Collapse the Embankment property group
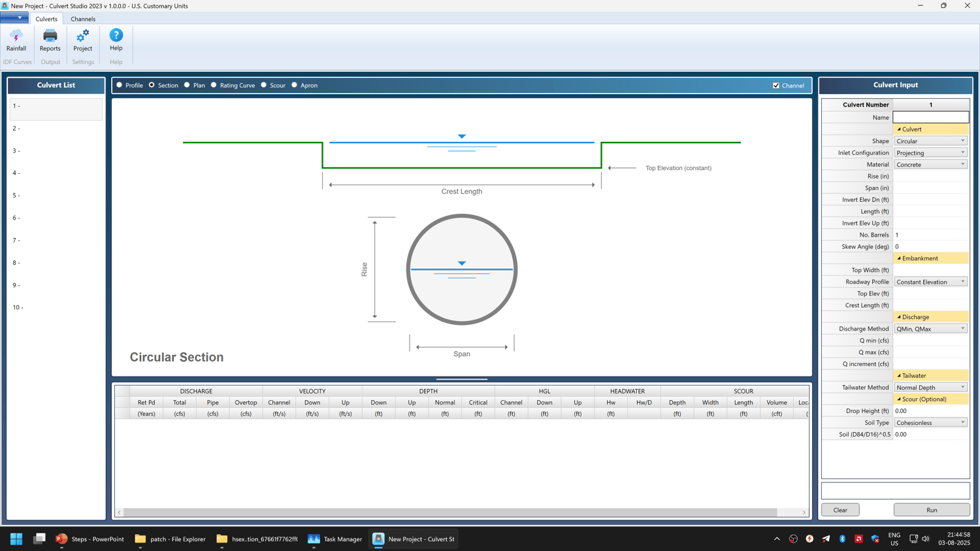 point(899,258)
